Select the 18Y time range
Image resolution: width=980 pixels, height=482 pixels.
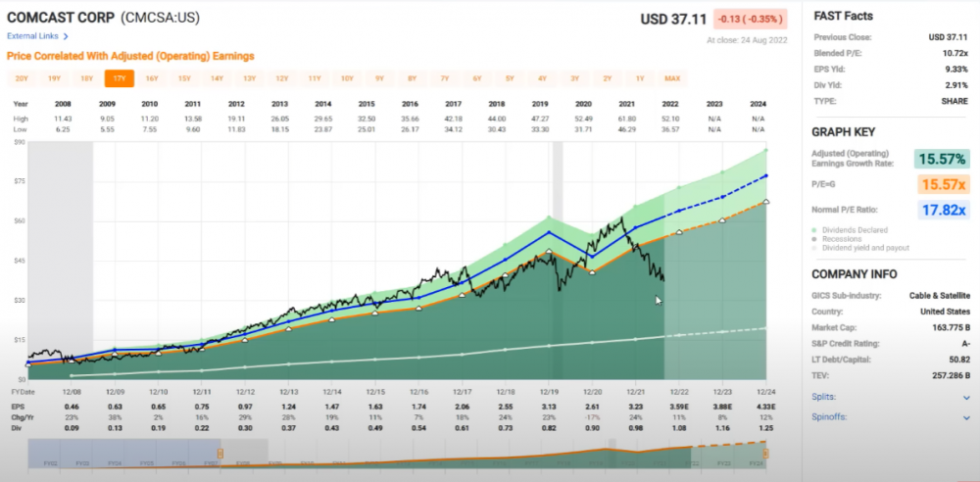[86, 78]
